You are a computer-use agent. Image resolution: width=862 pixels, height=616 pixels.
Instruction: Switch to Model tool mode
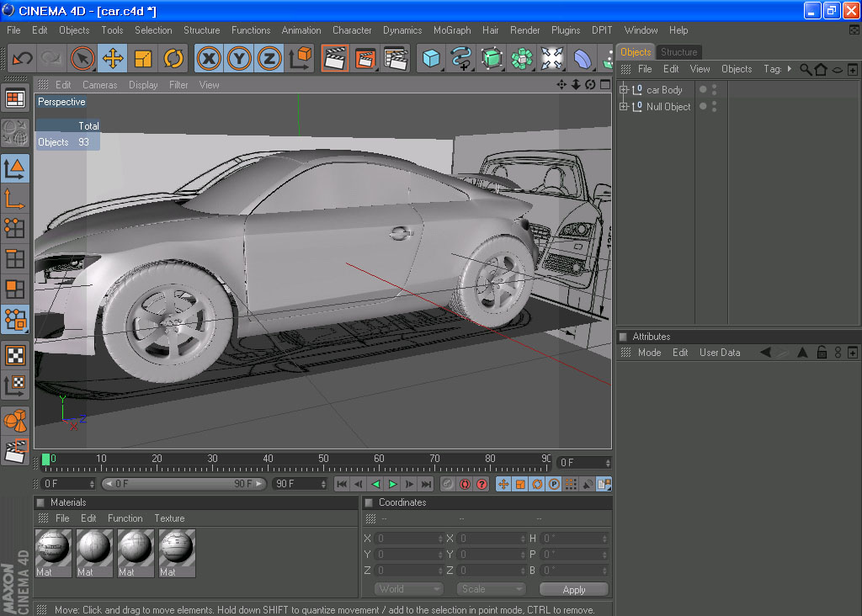[x=15, y=168]
